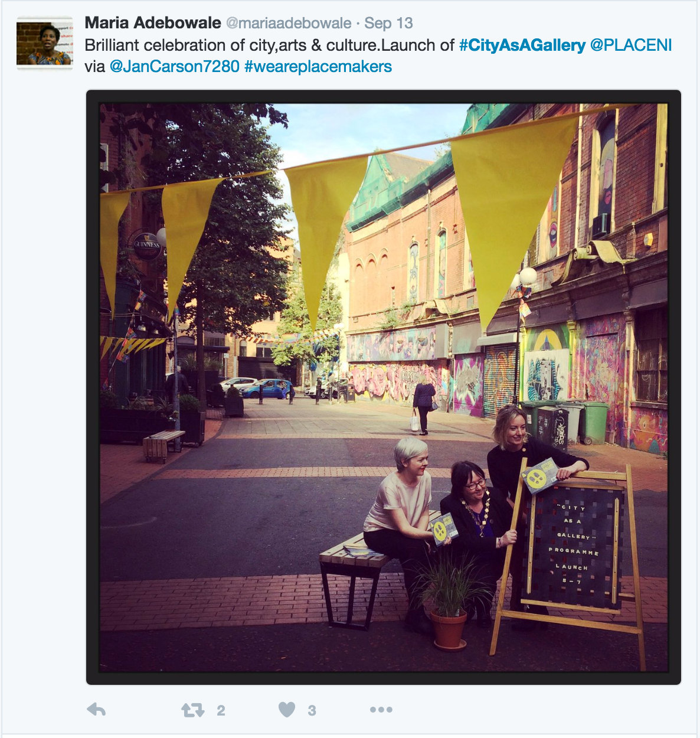Screen dimensions: 700x738
Task: Open the #CityAsAGallery hashtag
Action: click(x=522, y=45)
